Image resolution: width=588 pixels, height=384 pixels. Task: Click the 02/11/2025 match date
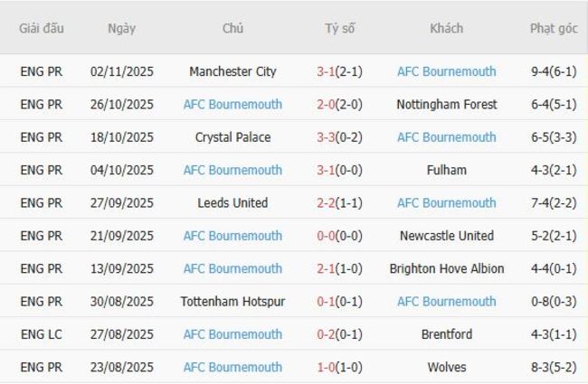click(122, 71)
